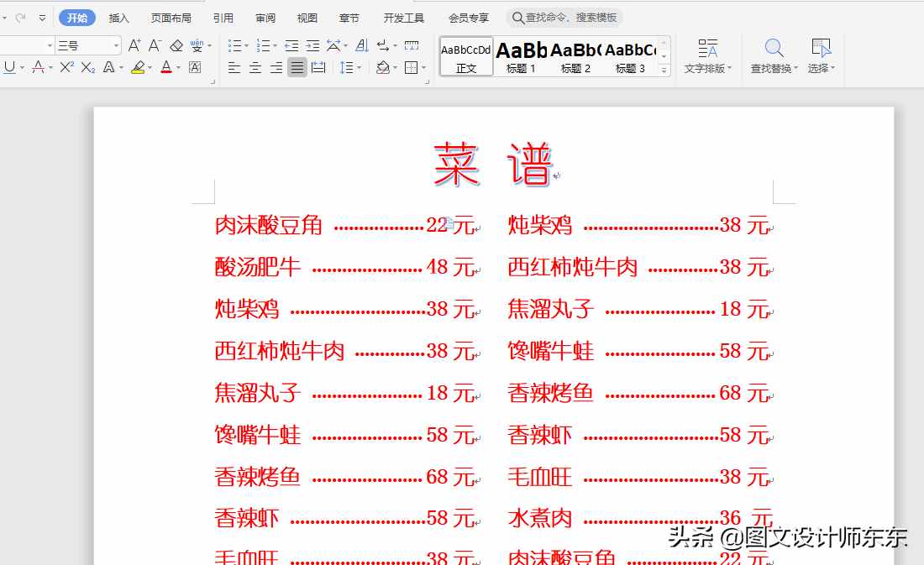Screen dimensions: 924x565
Task: Click the sort A-Z icon
Action: tap(362, 45)
